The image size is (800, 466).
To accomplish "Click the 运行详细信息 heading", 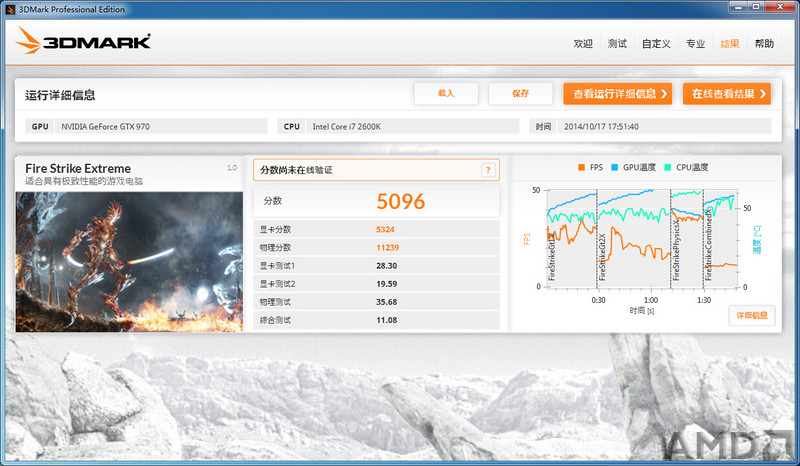I will [60, 95].
